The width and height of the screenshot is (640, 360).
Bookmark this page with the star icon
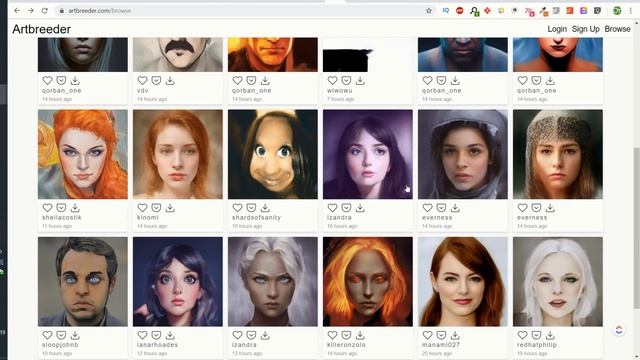(429, 11)
